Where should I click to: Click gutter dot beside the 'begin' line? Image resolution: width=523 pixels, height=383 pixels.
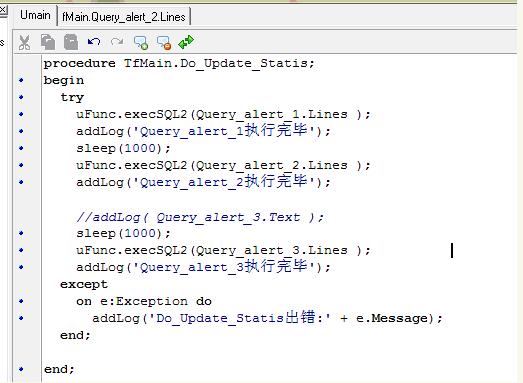22,80
